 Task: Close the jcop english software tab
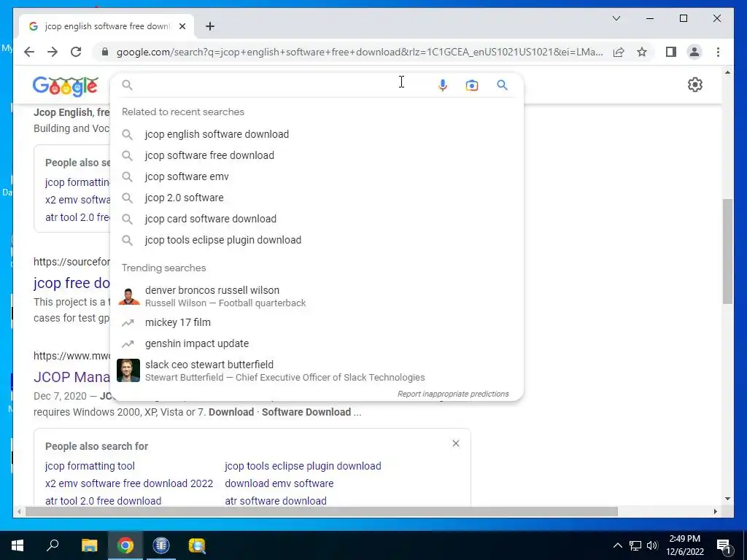tap(182, 26)
